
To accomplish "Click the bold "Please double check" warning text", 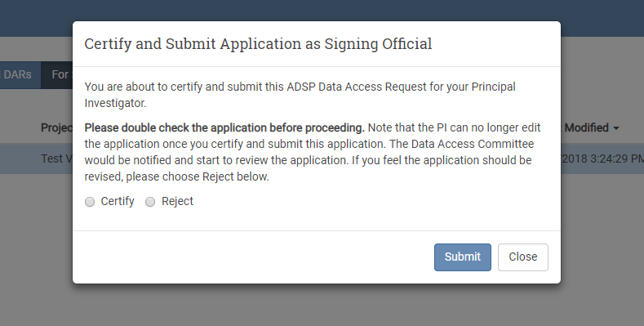I will [x=224, y=127].
